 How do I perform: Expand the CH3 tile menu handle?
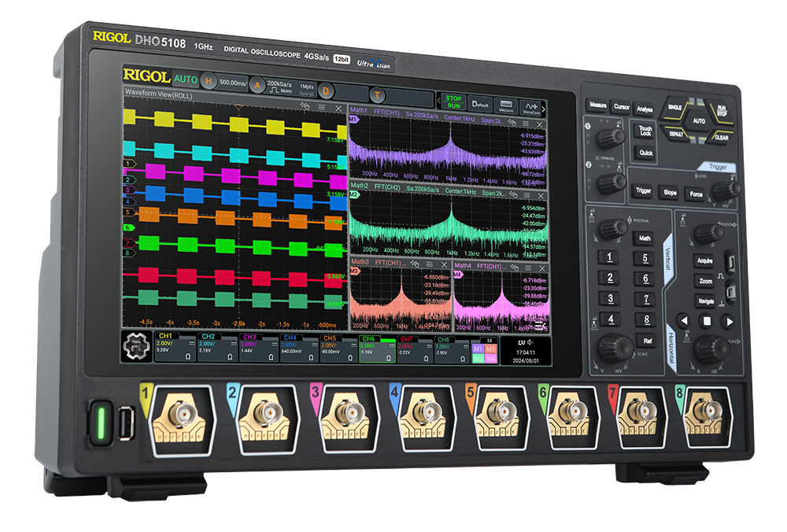click(274, 344)
